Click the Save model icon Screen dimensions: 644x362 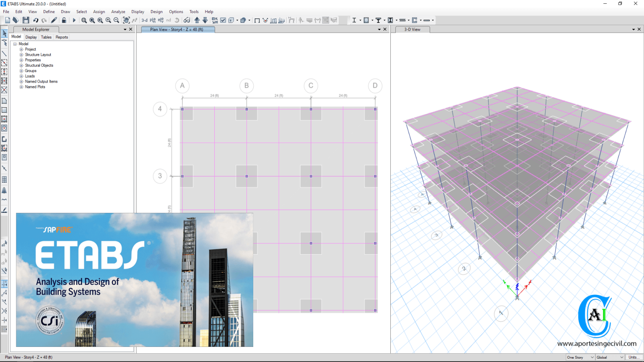[x=26, y=20]
